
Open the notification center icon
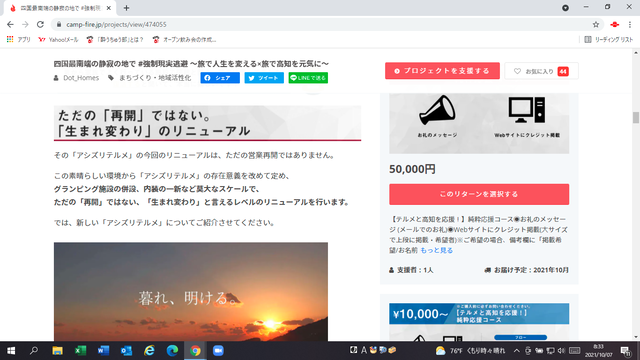click(626, 351)
